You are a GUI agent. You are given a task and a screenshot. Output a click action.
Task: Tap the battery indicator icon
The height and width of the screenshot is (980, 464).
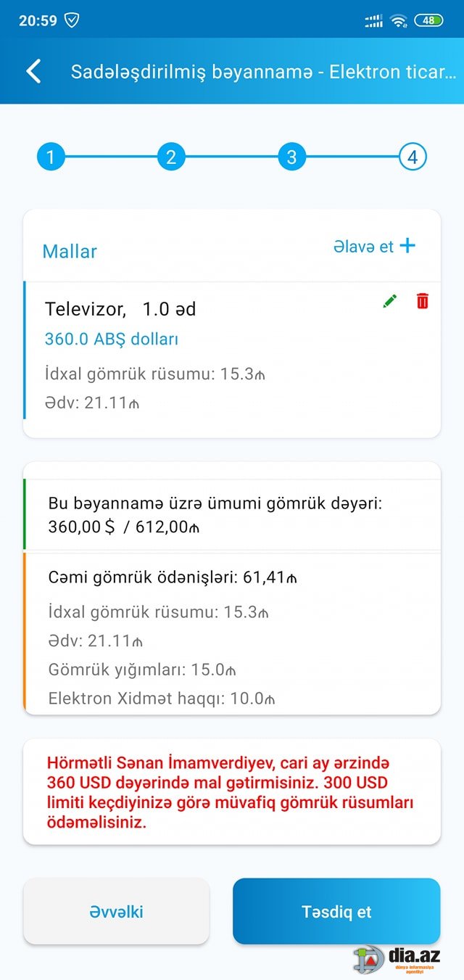pyautogui.click(x=428, y=20)
